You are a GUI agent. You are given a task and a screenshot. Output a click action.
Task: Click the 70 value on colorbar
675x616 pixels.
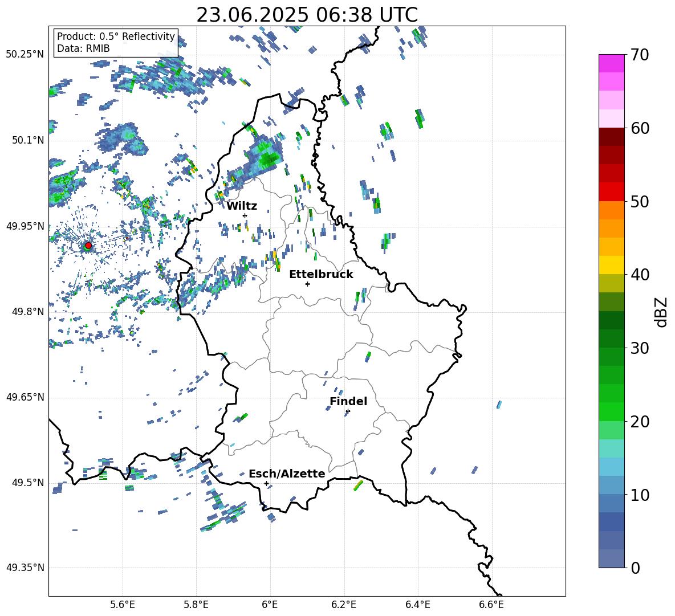(x=640, y=55)
